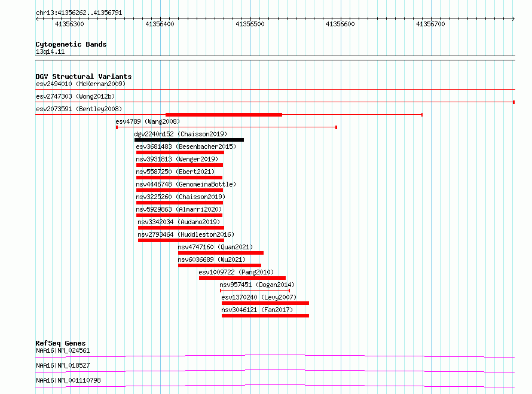Click the thick red bar under esv2073591
Image resolution: width=532 pixels, height=394 pixels.
[x=224, y=115]
